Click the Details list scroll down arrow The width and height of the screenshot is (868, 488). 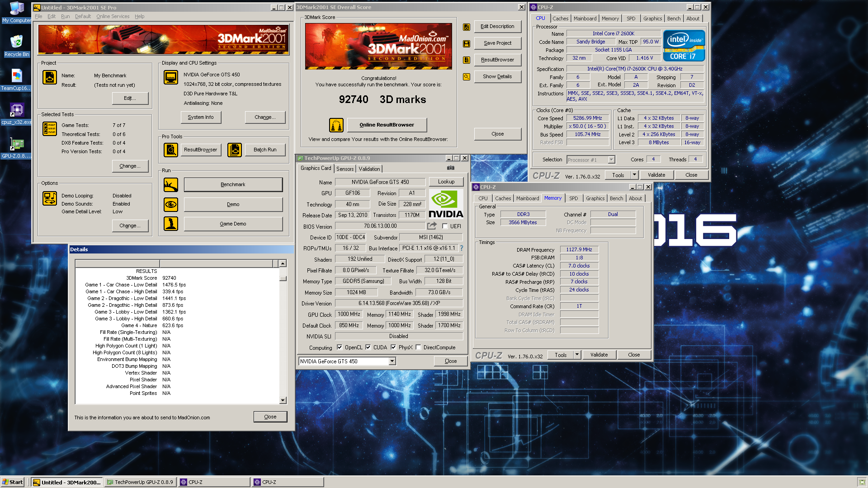tap(283, 400)
